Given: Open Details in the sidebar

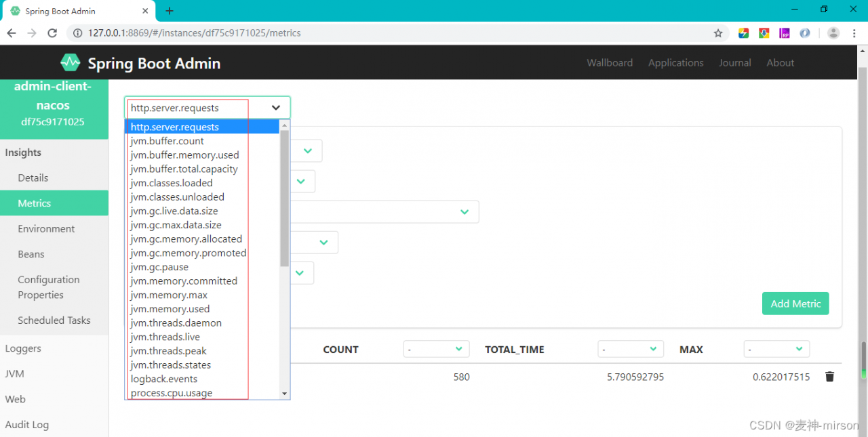Looking at the screenshot, I should pyautogui.click(x=54, y=178).
